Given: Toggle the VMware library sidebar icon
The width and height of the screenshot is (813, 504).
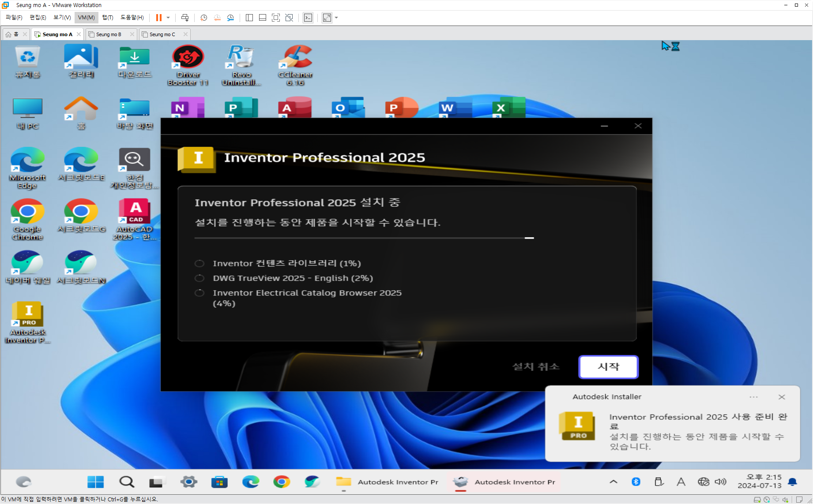Looking at the screenshot, I should (x=249, y=18).
